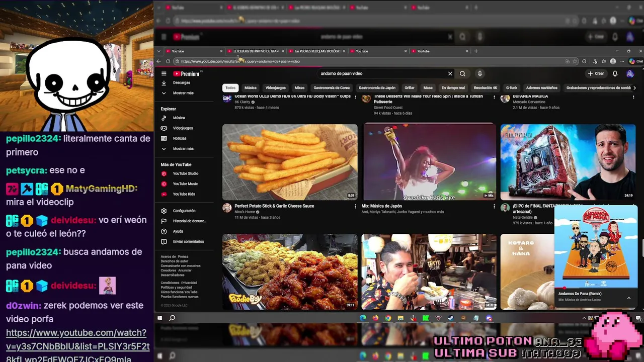Open FoodieBoy fried chicken thumbnail
Screen dimensions: 644x362
[x=290, y=271]
